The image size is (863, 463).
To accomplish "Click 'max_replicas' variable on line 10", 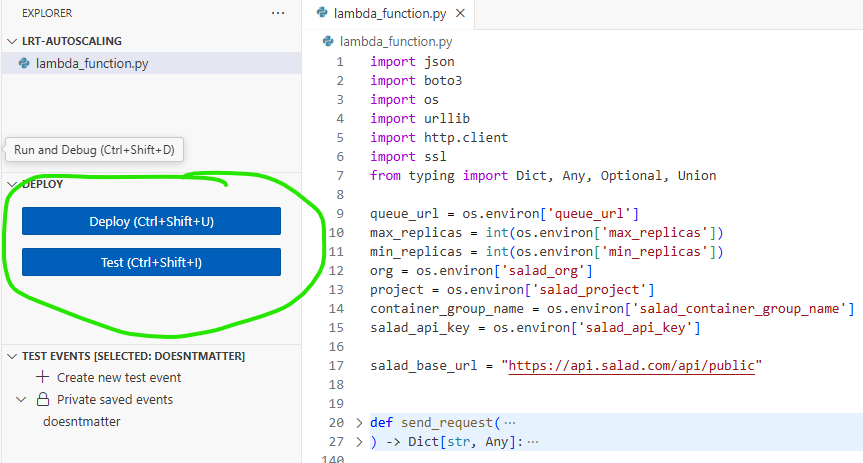I will (x=416, y=233).
